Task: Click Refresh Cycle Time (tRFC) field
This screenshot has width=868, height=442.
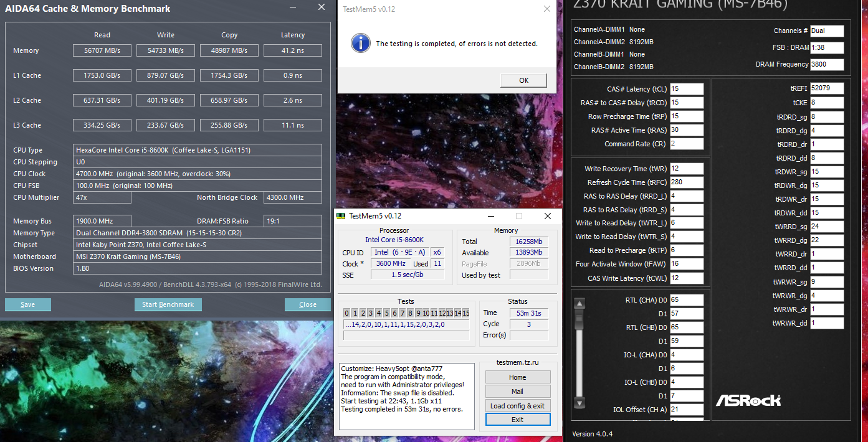Action: pos(687,182)
